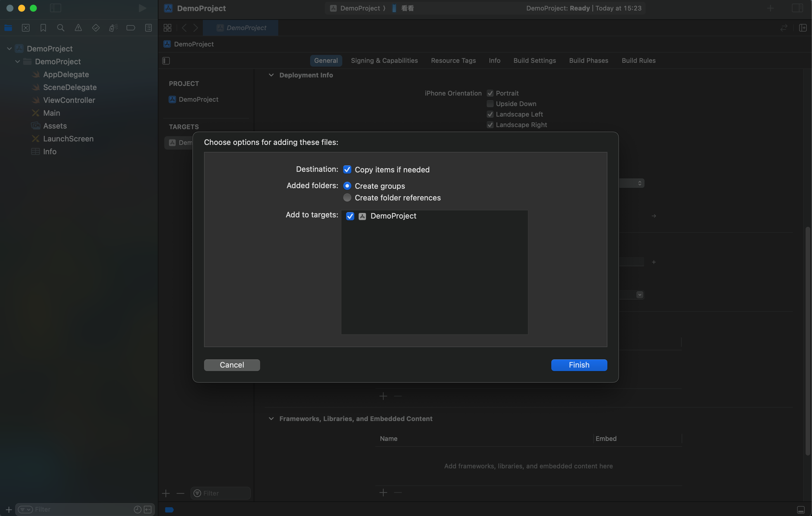Screen dimensions: 812x516
Task: Add a framework with the plus button
Action: coord(383,493)
